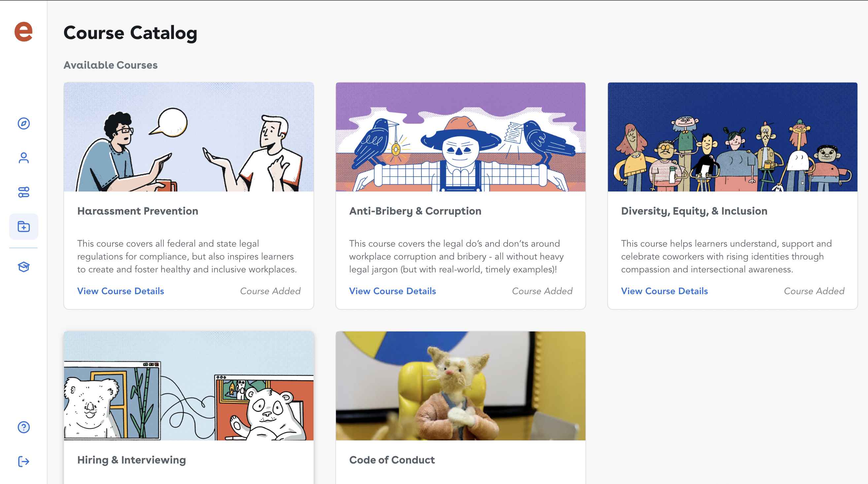868x484 pixels.
Task: Click the 'Code of Conduct' title
Action: (392, 460)
